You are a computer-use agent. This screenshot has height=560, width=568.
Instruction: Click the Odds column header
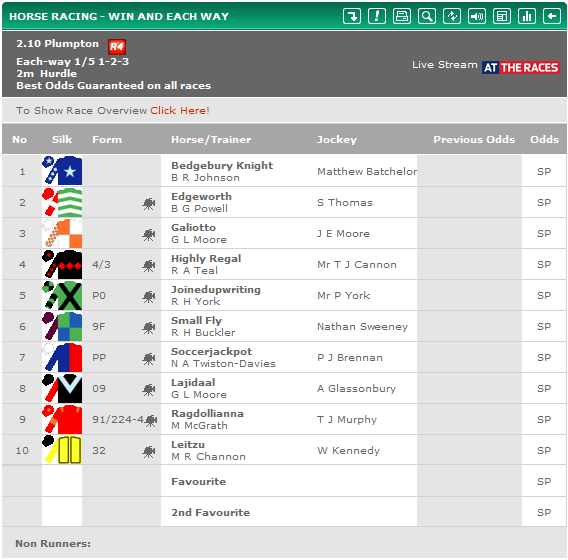[x=544, y=139]
